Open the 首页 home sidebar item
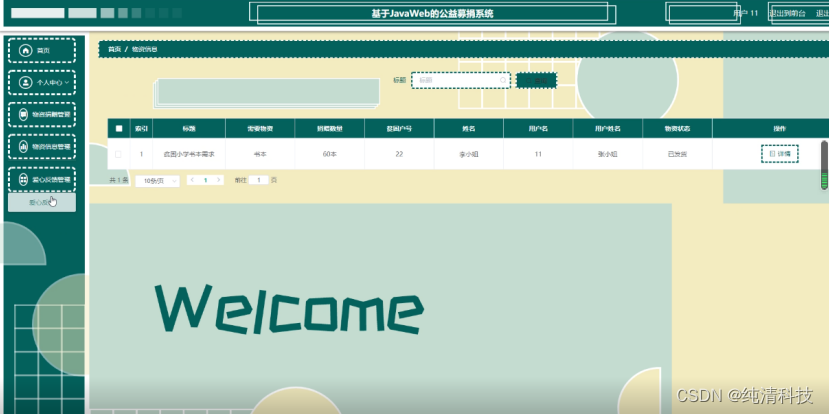This screenshot has width=829, height=414. [42, 50]
